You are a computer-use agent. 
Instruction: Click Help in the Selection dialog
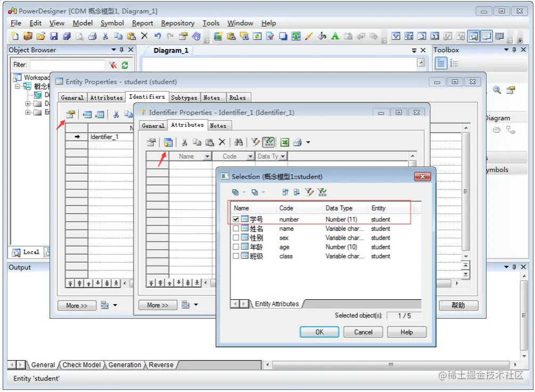407,332
